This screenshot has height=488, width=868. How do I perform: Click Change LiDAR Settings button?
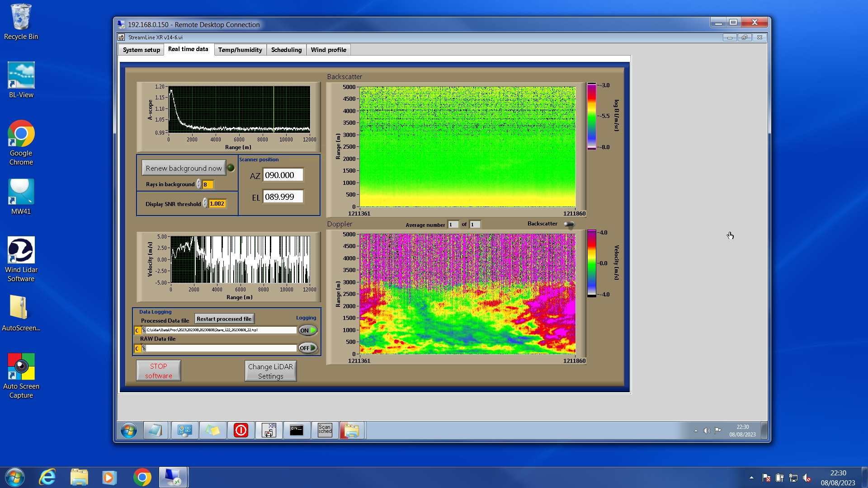(x=270, y=371)
